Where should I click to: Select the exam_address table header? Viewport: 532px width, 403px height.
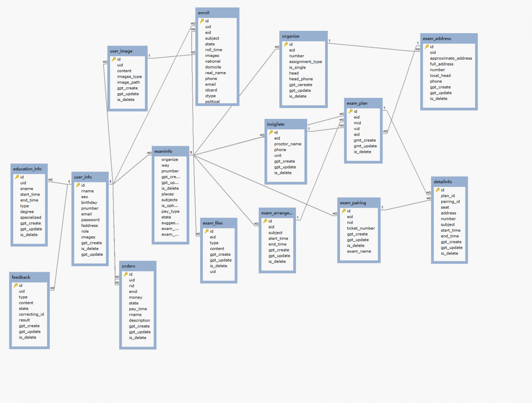tap(449, 39)
